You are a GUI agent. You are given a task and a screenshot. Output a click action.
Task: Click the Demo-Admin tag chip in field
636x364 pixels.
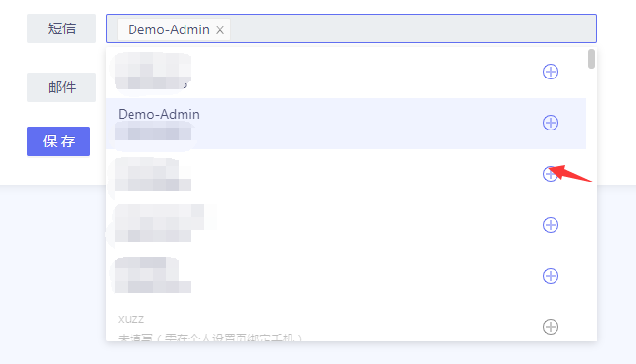174,29
